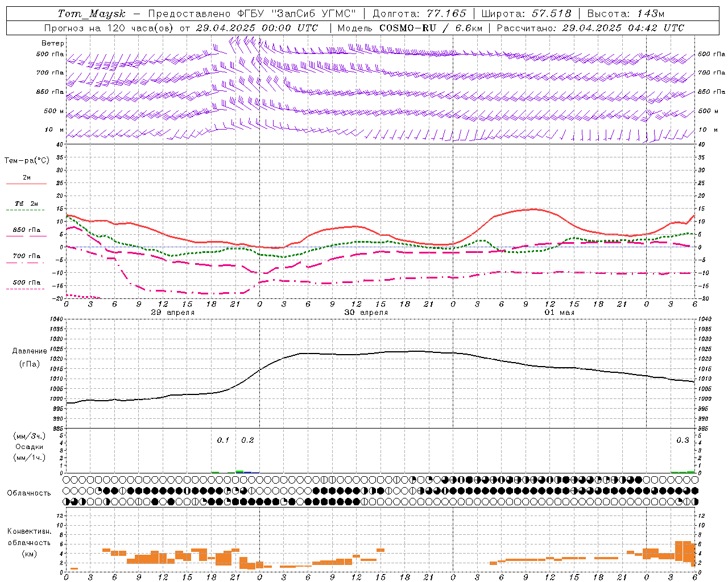Click the '30 апреля' date label
This screenshot has width=728, height=582.
[366, 313]
